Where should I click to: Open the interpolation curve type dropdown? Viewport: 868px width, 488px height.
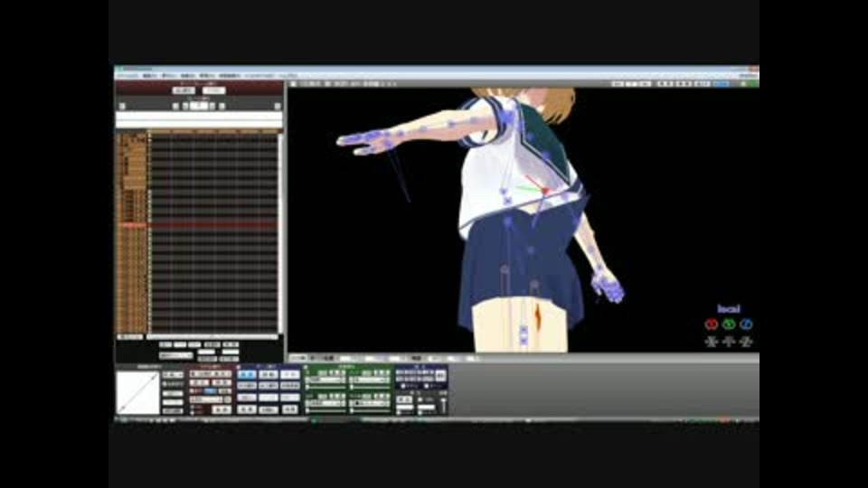point(173,374)
